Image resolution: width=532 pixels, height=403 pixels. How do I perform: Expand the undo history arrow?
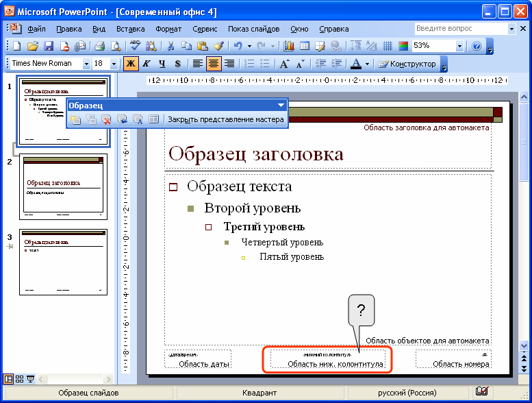click(x=250, y=46)
